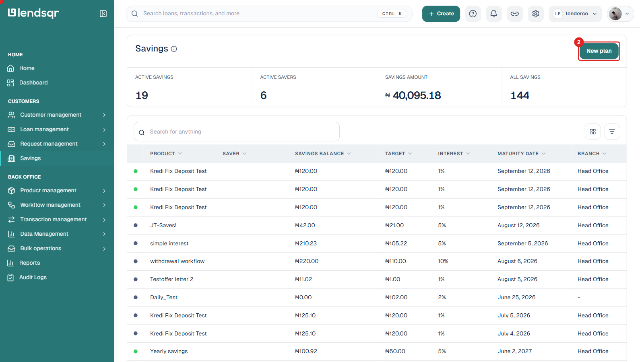Open Loan management menu item
This screenshot has width=644, height=362.
click(x=57, y=130)
